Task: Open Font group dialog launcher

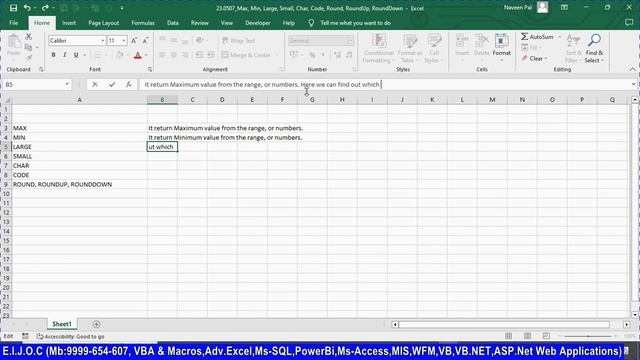Action: [150, 70]
